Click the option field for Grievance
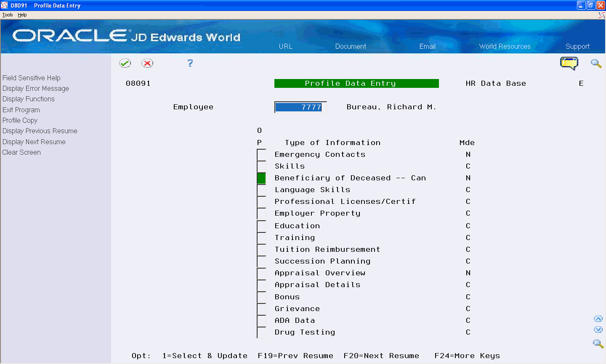 pos(261,309)
